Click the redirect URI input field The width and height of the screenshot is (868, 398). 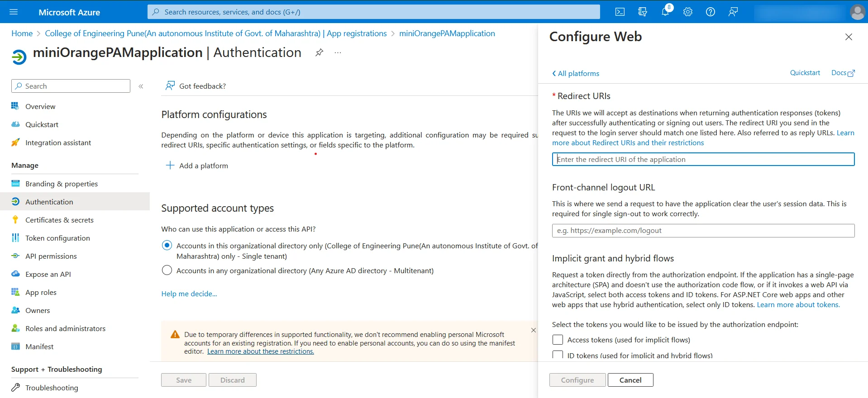[703, 159]
